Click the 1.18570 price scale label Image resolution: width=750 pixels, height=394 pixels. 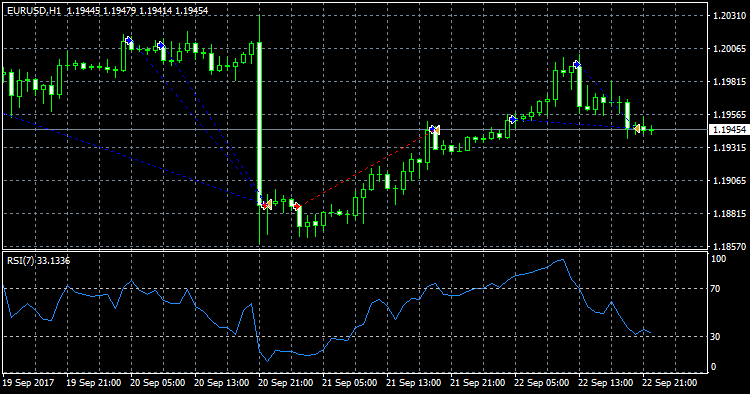[x=729, y=247]
